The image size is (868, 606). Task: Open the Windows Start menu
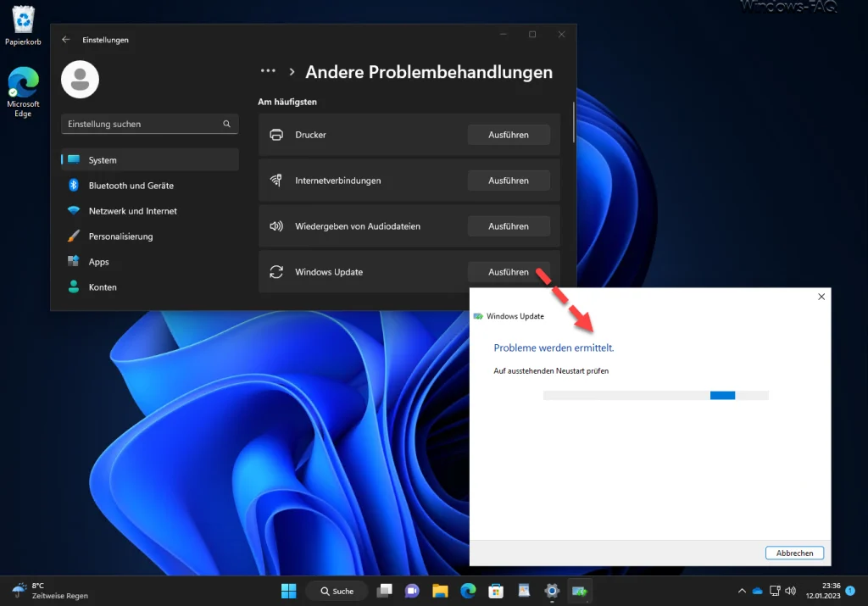(288, 591)
